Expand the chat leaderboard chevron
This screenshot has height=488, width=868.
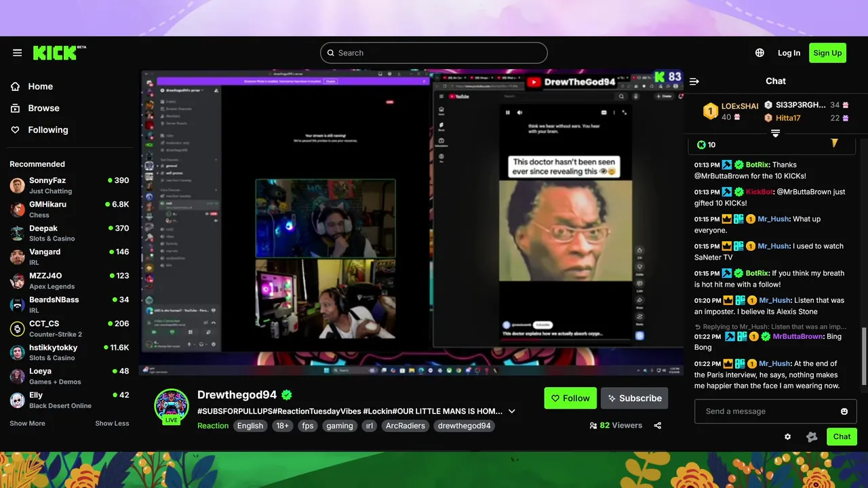(776, 134)
